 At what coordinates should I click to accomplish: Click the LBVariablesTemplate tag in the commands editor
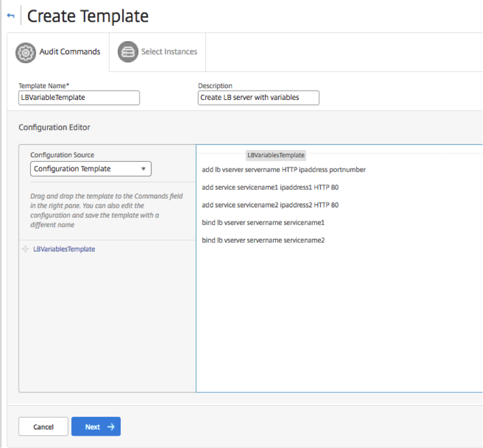276,155
